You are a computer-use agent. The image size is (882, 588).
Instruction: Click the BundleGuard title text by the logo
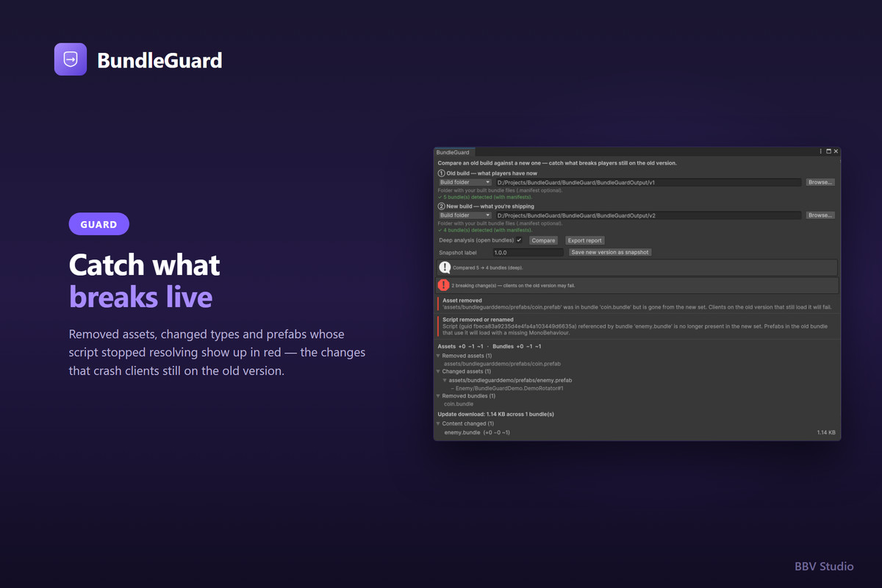159,60
